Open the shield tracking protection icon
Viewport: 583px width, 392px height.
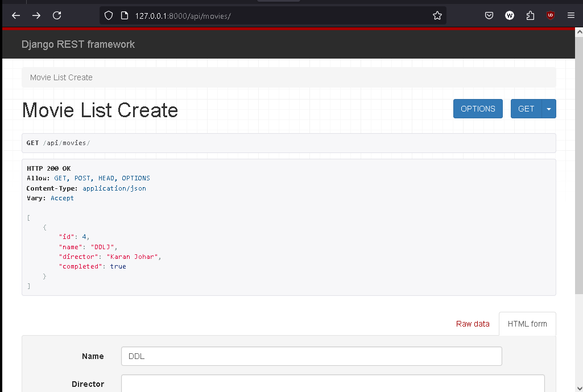109,15
